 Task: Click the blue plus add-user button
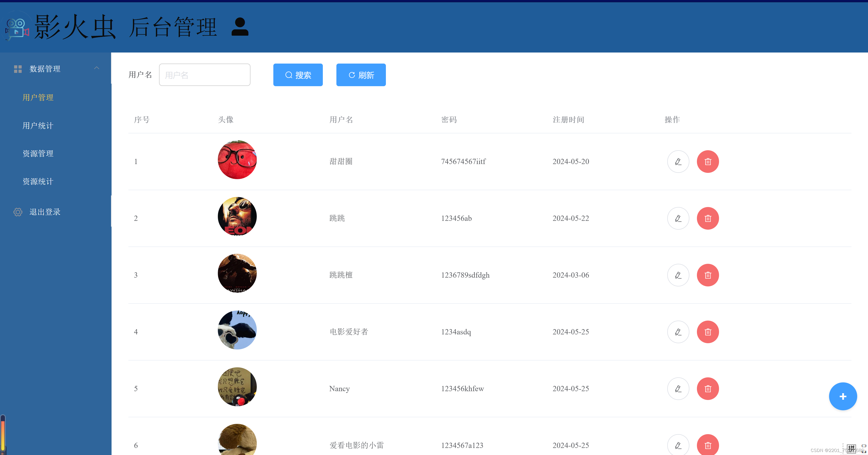(843, 396)
